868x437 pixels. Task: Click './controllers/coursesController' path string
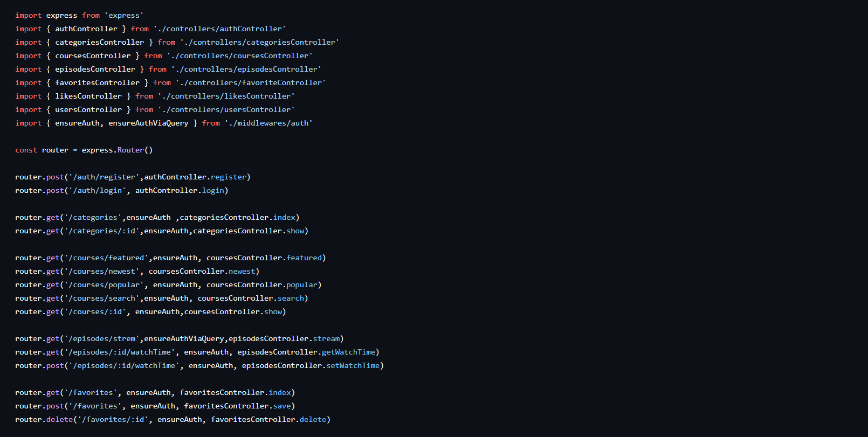pos(240,56)
